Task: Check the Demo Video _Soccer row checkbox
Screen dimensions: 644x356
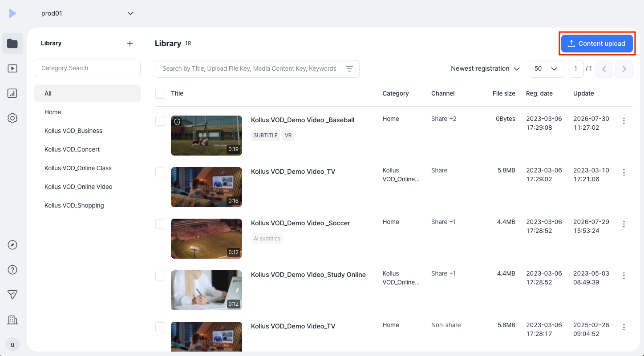Action: coord(160,224)
